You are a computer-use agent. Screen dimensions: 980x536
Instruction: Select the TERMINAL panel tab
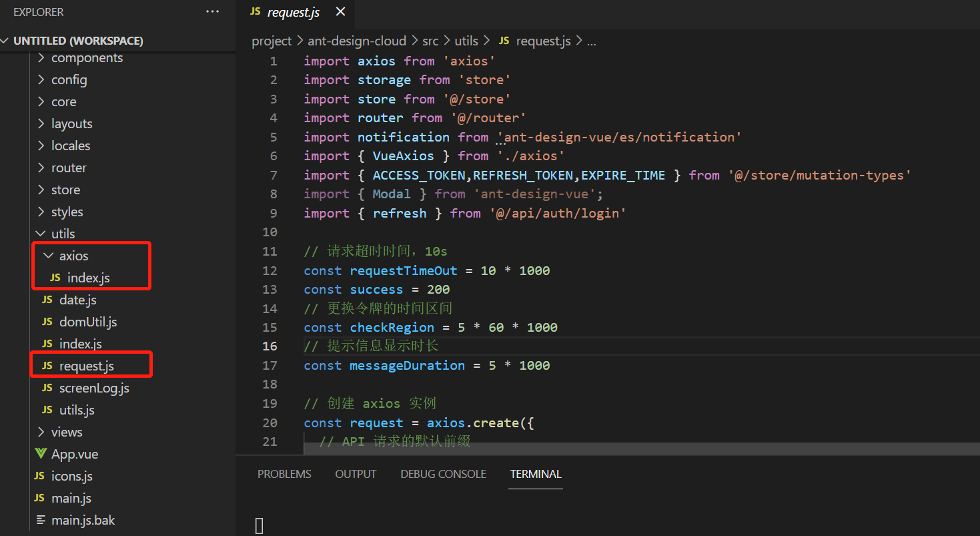pos(536,474)
